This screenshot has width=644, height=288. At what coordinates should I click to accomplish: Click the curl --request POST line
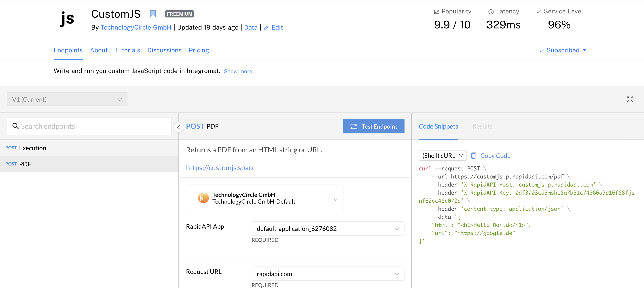coord(453,169)
